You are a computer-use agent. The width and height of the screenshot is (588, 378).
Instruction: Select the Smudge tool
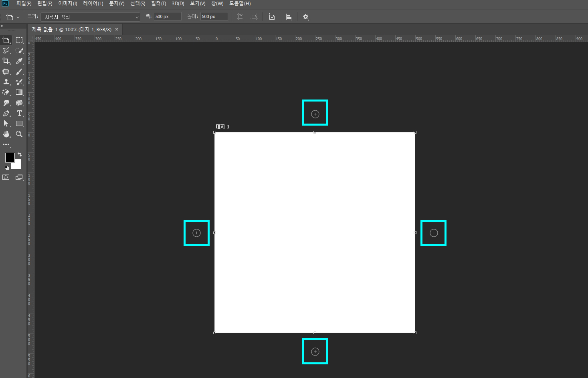6,103
